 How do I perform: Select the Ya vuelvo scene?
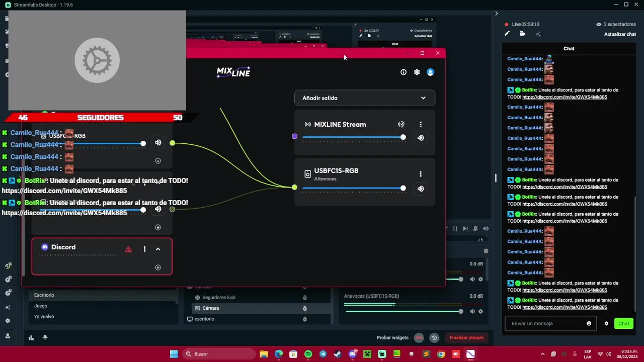point(44,317)
